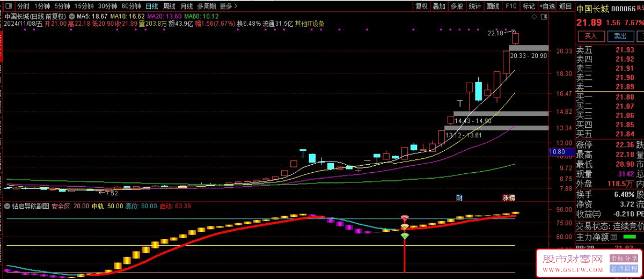Click the 买四 price 21.85
Screen dimensions: 644x279
625,124
